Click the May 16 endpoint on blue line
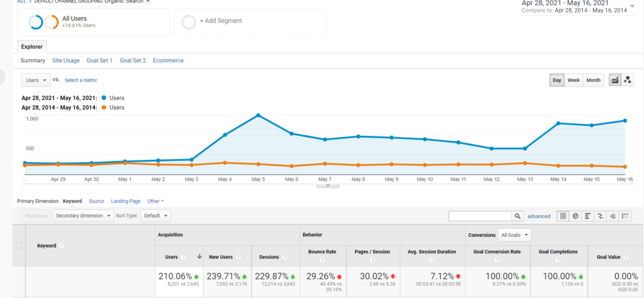The width and height of the screenshot is (644, 298). click(625, 121)
